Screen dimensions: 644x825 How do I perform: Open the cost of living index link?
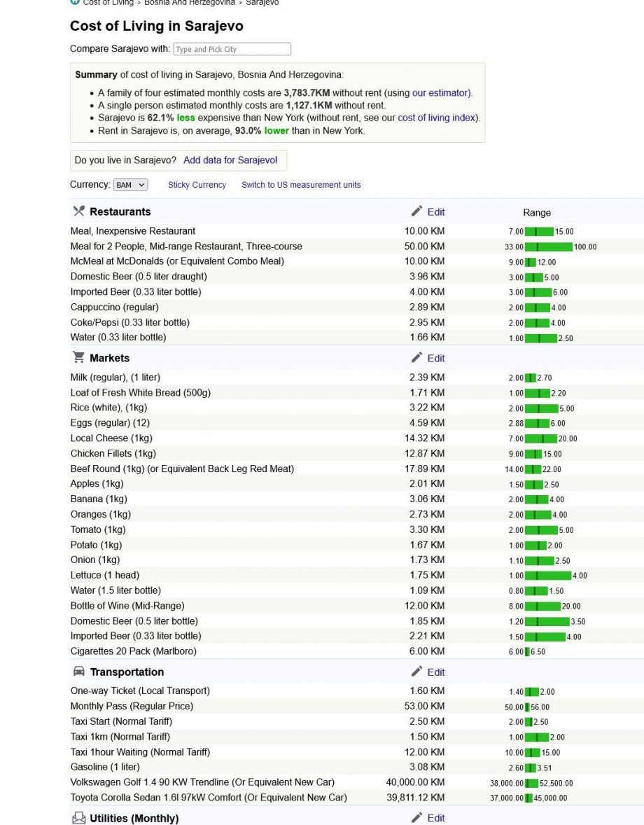click(x=437, y=118)
